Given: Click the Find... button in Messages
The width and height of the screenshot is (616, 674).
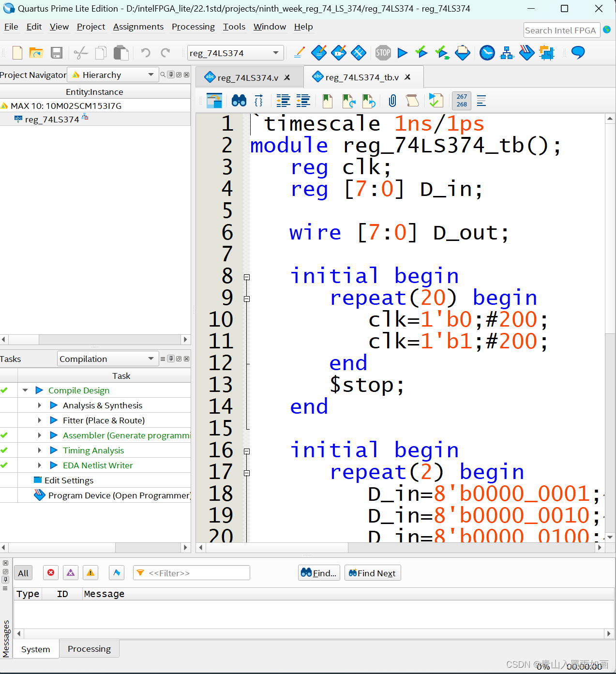Looking at the screenshot, I should point(319,573).
